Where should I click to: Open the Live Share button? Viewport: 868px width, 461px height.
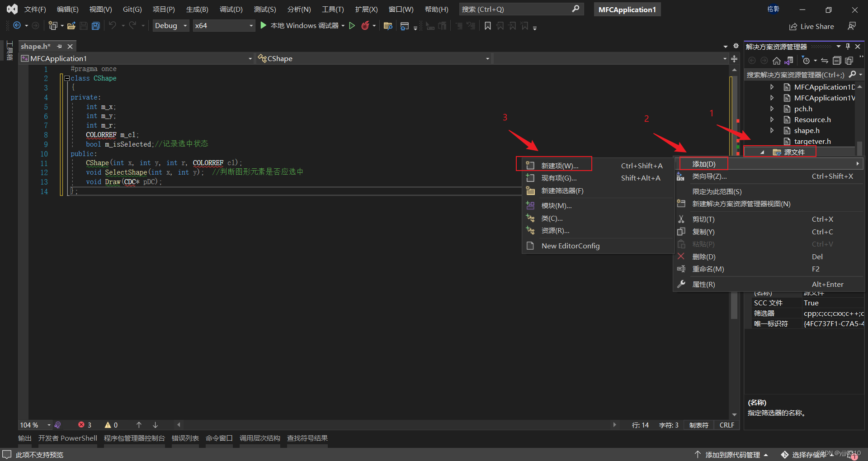[x=811, y=26]
